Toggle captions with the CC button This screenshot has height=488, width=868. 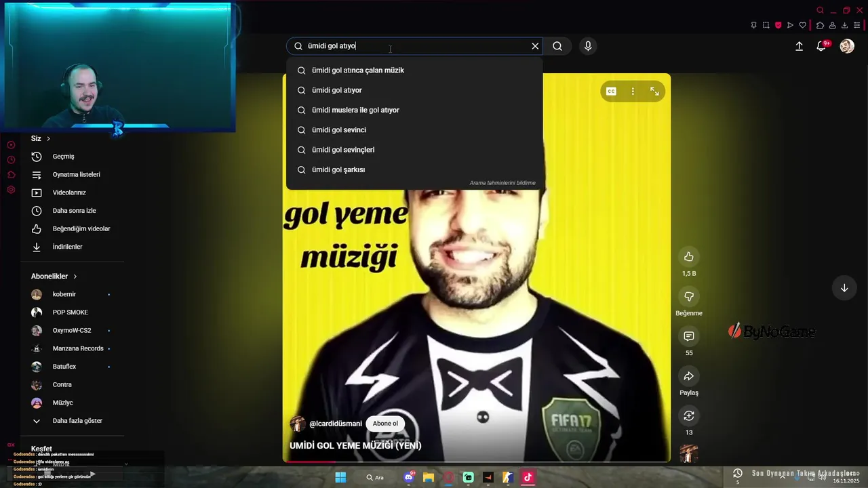611,91
